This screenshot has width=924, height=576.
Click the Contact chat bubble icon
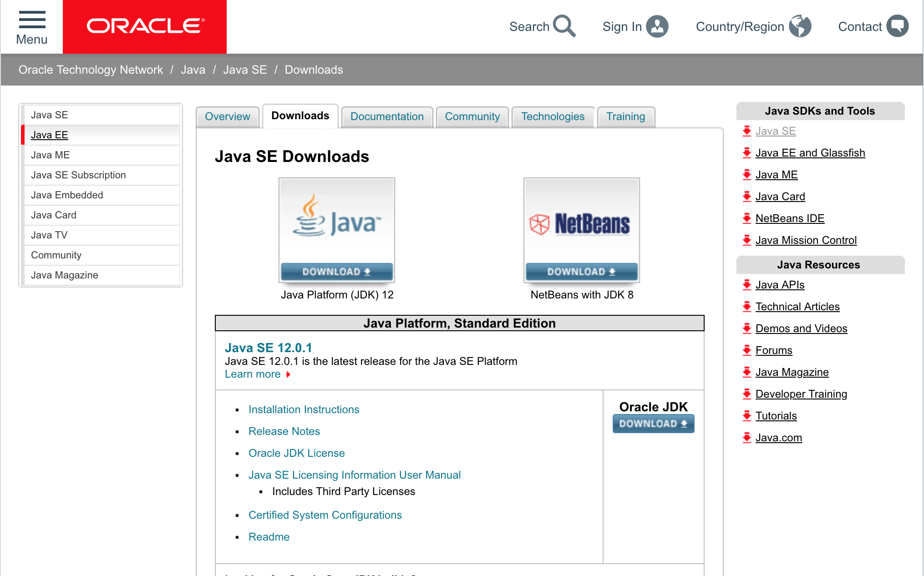point(897,26)
